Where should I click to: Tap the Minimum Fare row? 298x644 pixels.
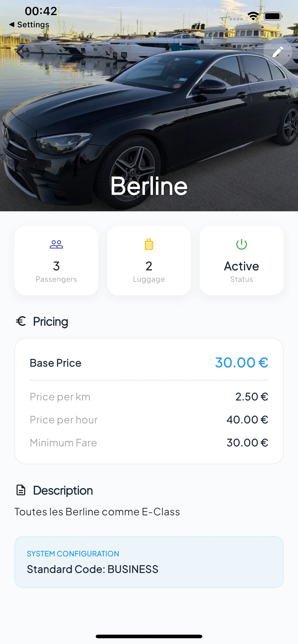point(149,443)
